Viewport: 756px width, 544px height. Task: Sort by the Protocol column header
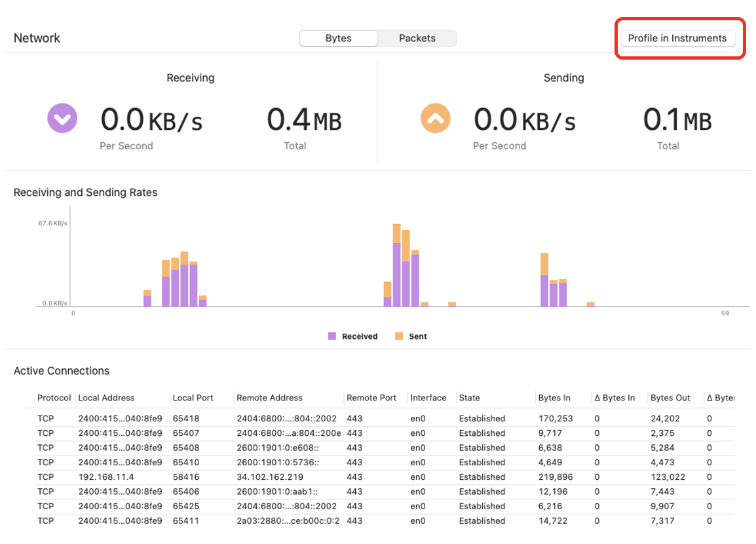[54, 398]
